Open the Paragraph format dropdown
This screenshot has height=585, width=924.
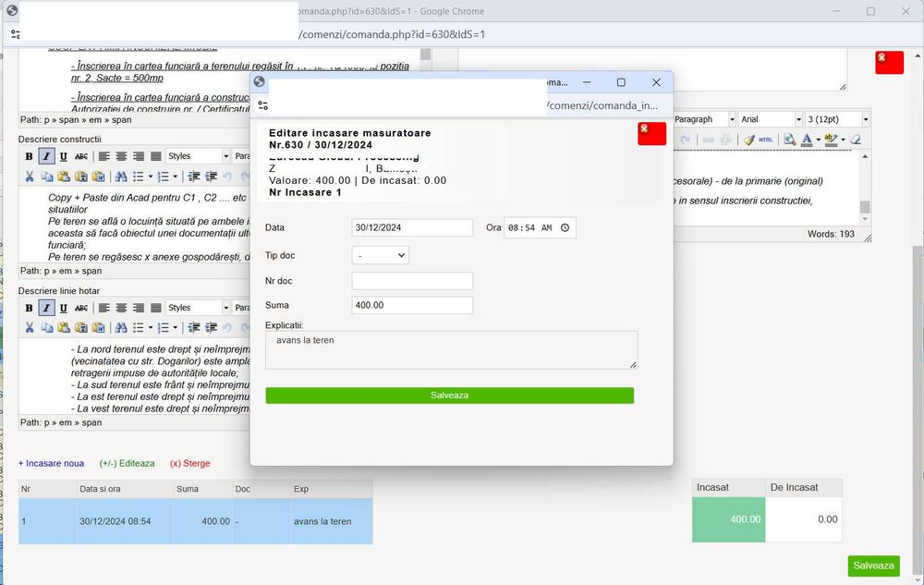pos(704,119)
